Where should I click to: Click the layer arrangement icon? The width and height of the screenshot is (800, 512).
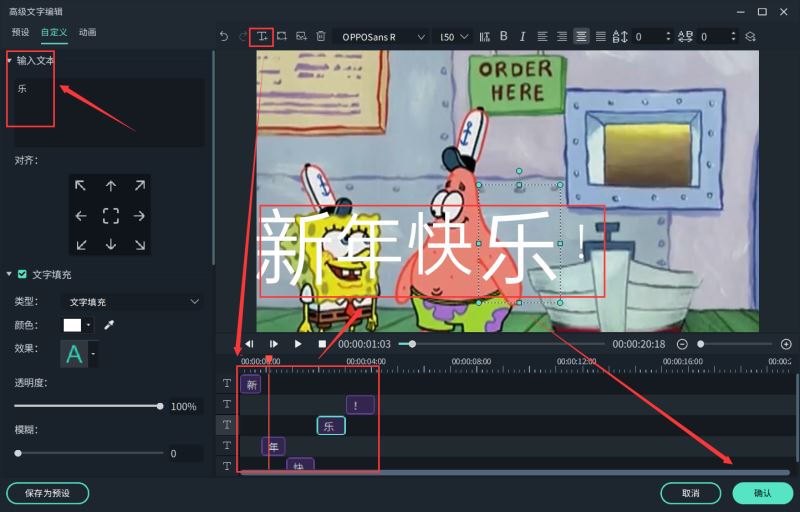(750, 37)
